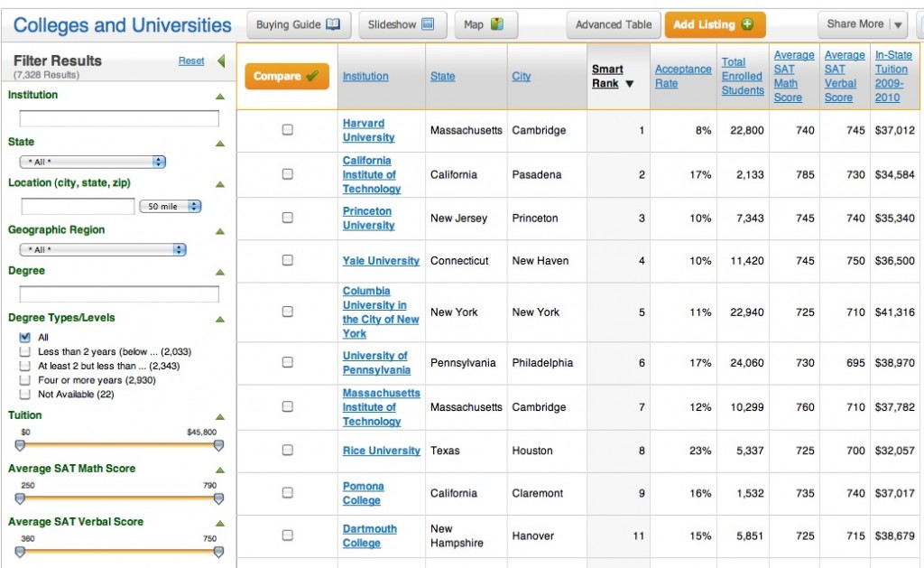
Task: Focus the Degree text input field
Action: [119, 294]
